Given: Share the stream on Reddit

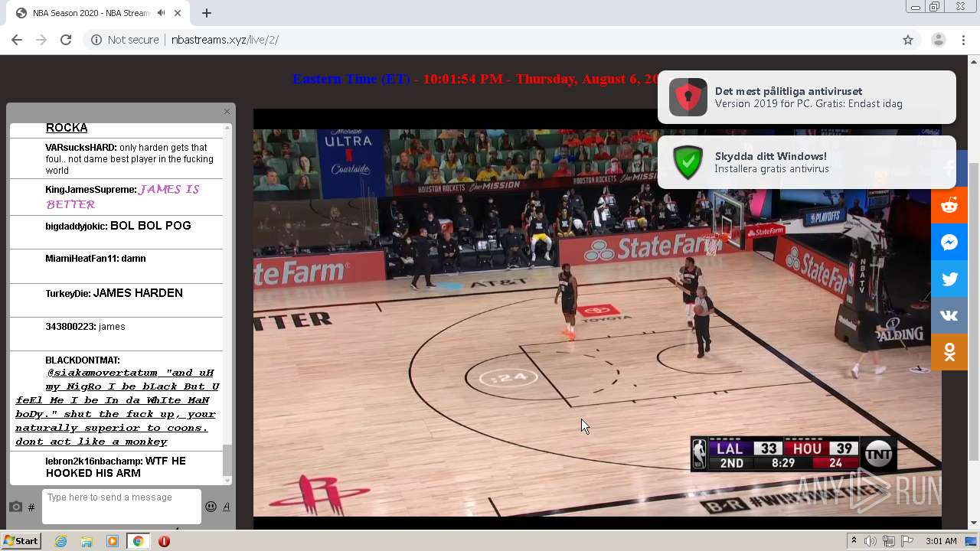Looking at the screenshot, I should tap(949, 205).
